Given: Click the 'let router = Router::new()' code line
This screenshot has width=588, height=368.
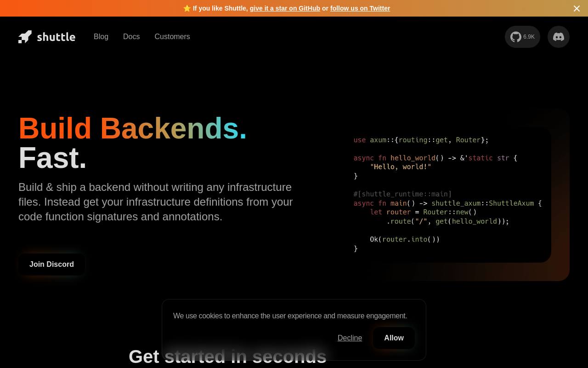Looking at the screenshot, I should pos(424,212).
